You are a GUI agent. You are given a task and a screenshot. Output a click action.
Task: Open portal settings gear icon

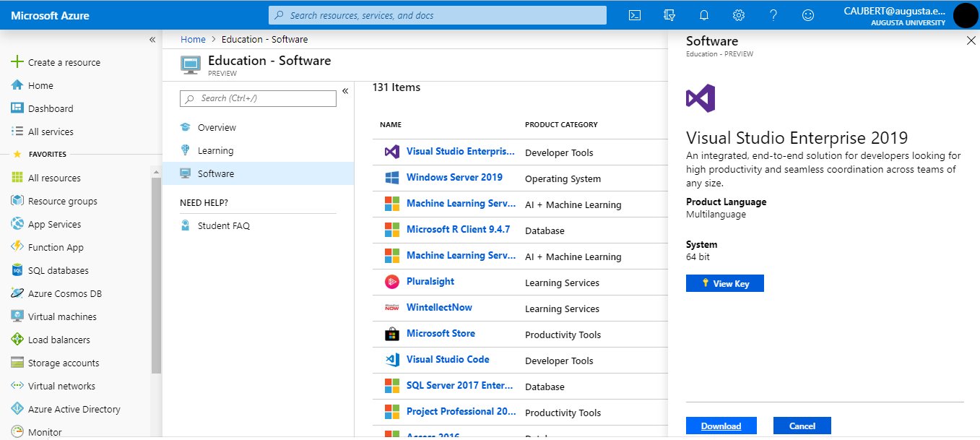[739, 15]
